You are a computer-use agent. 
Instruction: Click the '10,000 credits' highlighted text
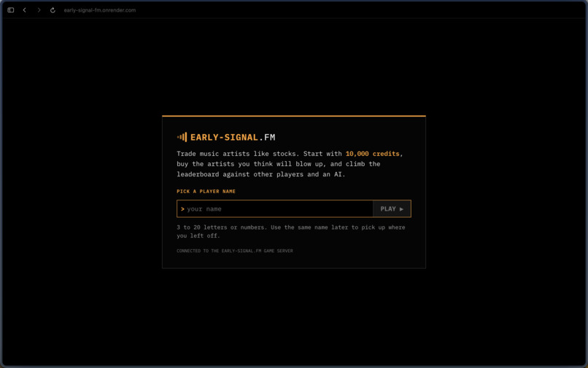372,154
